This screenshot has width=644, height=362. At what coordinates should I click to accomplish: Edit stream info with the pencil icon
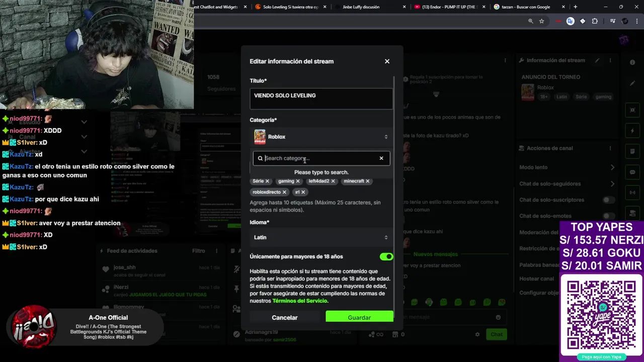(597, 60)
